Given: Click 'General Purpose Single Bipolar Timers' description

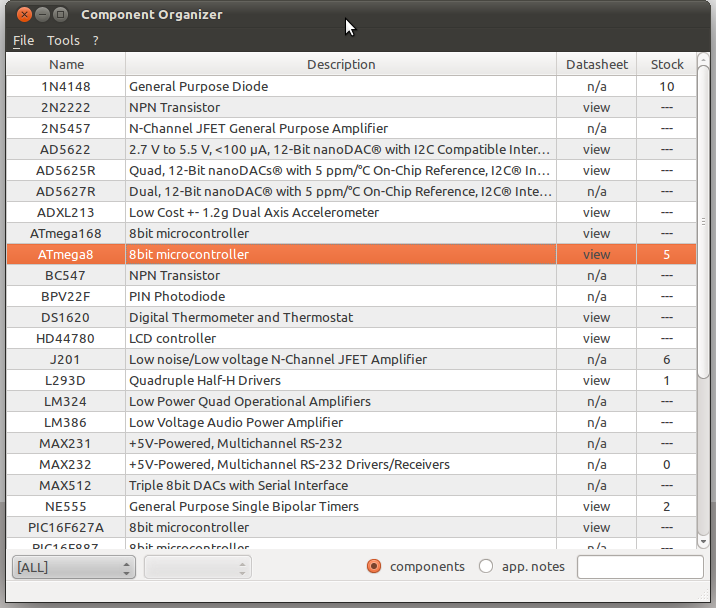Looking at the screenshot, I should click(x=244, y=507).
